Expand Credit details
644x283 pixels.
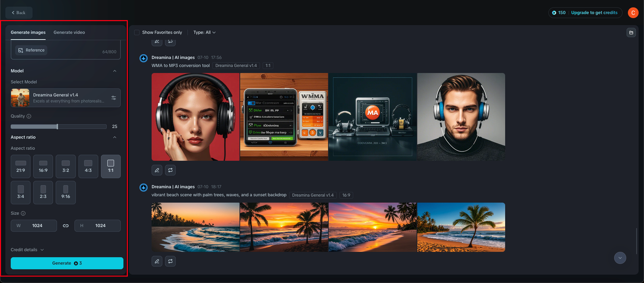27,250
